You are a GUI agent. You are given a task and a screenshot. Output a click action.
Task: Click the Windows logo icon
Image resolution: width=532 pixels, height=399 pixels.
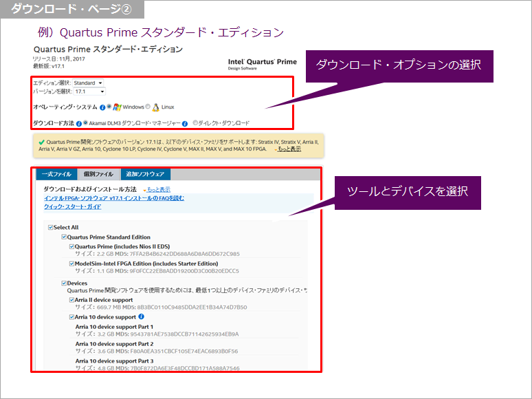click(117, 107)
